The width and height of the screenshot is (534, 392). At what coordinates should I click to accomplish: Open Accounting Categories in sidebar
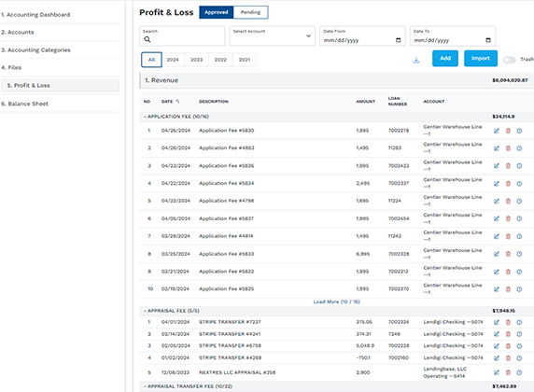tap(35, 50)
